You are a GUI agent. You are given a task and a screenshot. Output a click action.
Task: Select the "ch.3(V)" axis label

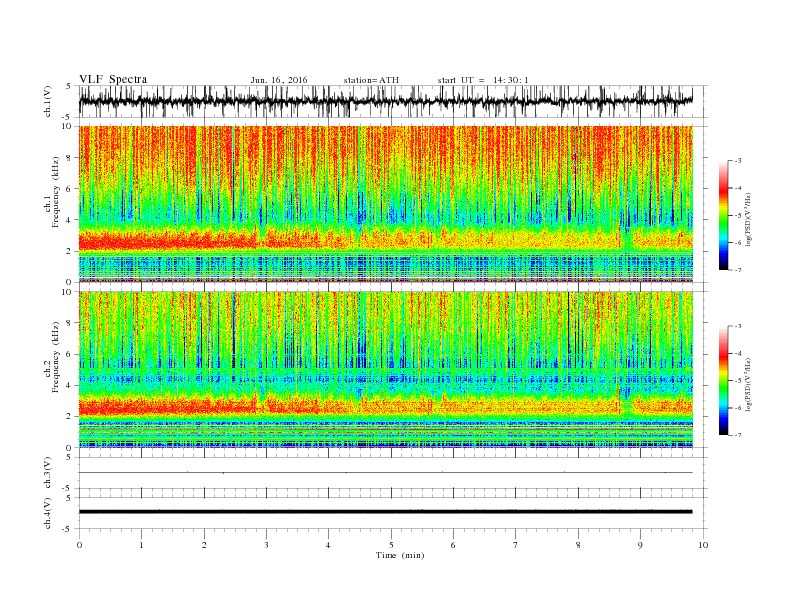(x=48, y=473)
